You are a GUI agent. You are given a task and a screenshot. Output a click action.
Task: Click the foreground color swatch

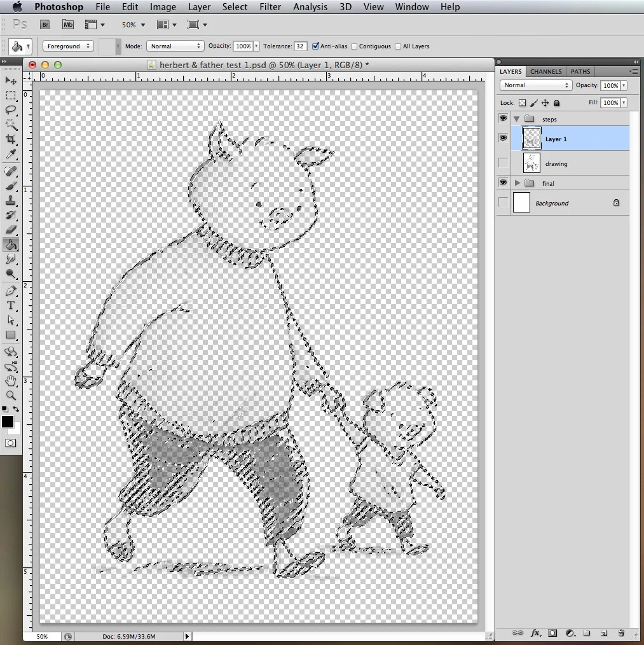(x=7, y=422)
